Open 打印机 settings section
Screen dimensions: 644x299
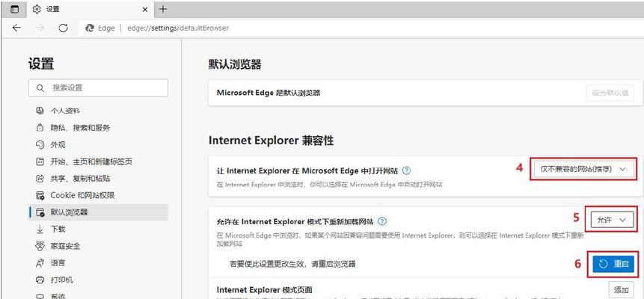pyautogui.click(x=98, y=280)
